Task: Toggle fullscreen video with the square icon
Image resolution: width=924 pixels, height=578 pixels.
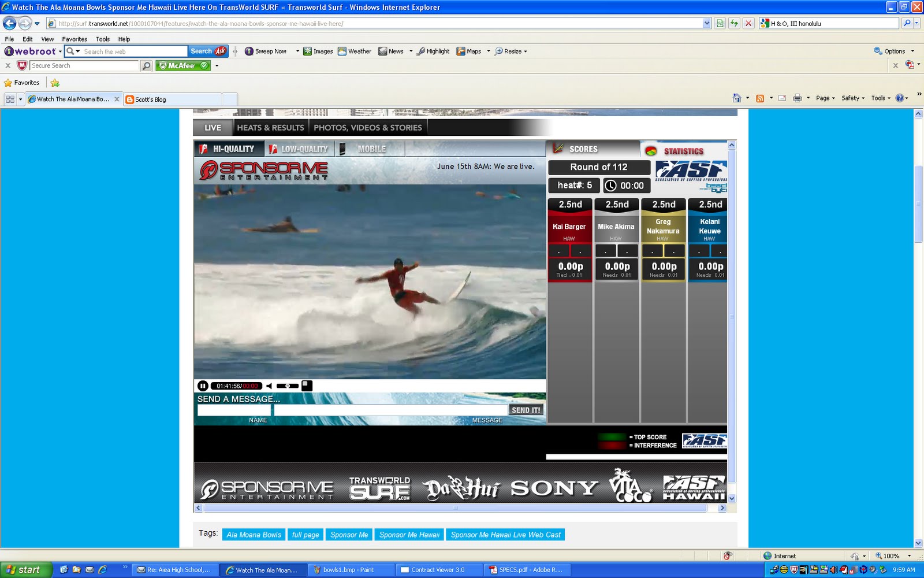Action: coord(307,386)
